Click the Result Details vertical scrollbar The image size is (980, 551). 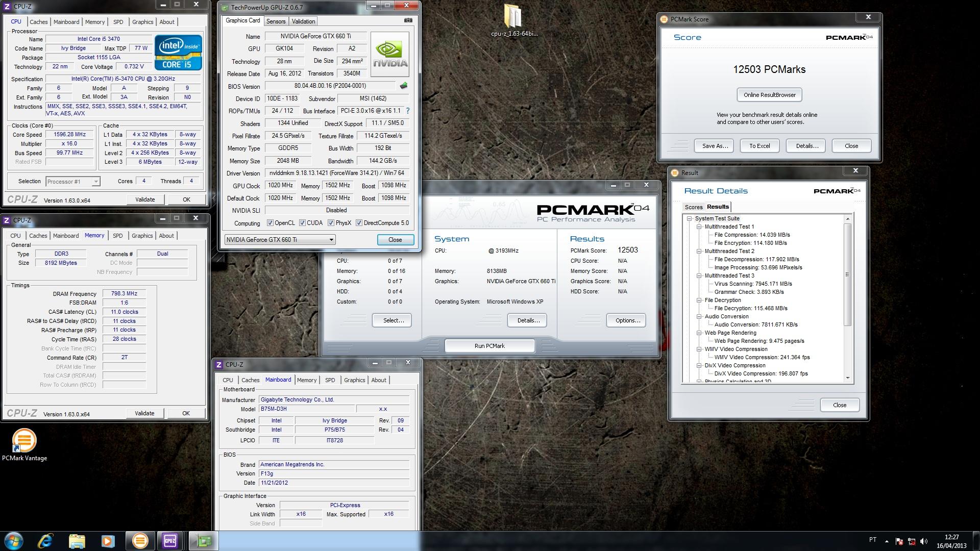848,274
